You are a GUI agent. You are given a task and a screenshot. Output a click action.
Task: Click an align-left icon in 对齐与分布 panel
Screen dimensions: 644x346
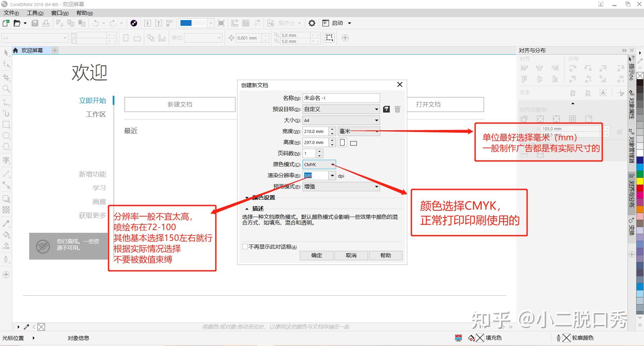[x=524, y=68]
